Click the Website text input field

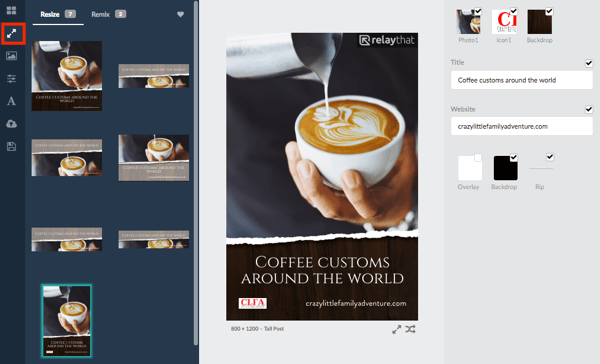(522, 126)
